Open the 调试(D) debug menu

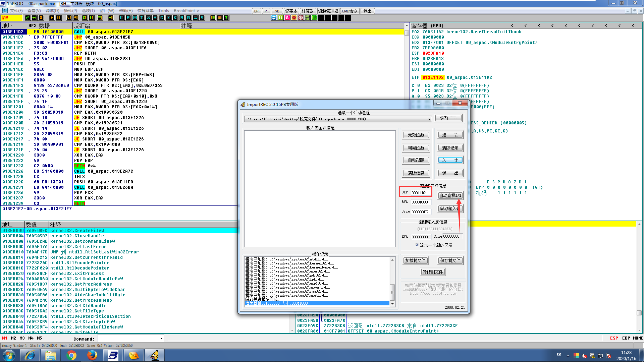coord(52,11)
